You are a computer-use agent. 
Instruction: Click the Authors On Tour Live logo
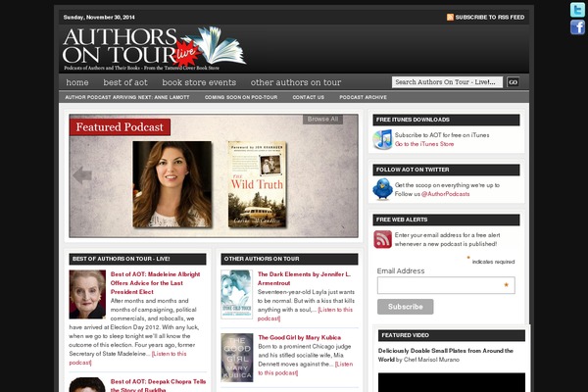pos(154,48)
